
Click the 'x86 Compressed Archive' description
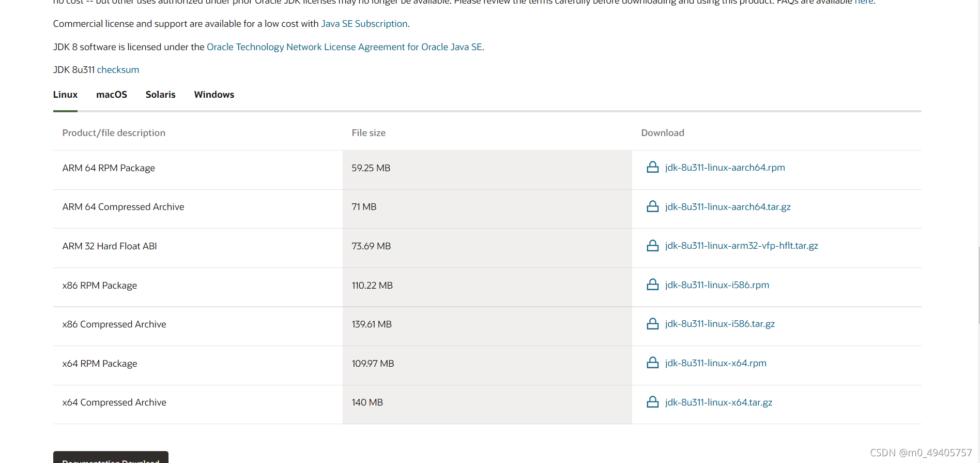coord(114,324)
